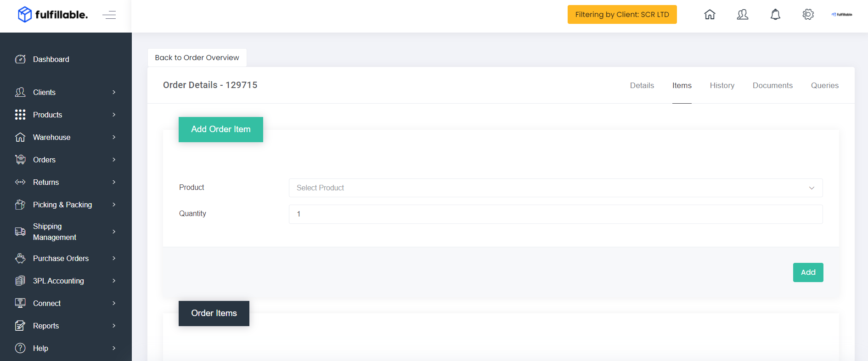Switch to the History tab

722,85
